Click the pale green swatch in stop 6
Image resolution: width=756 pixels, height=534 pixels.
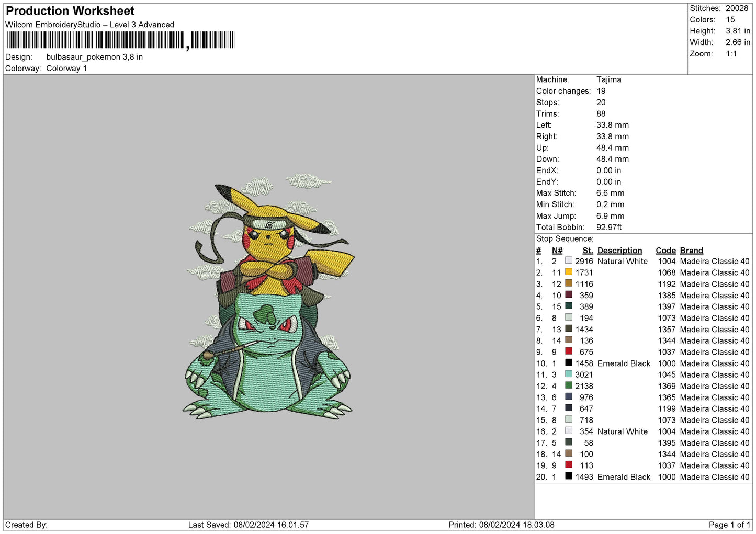click(x=569, y=317)
